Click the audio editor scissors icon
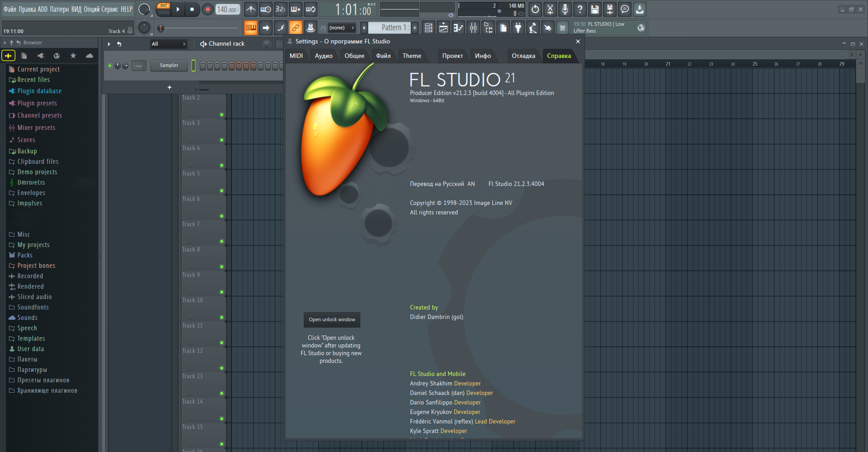The width and height of the screenshot is (868, 452). pyautogui.click(x=550, y=9)
